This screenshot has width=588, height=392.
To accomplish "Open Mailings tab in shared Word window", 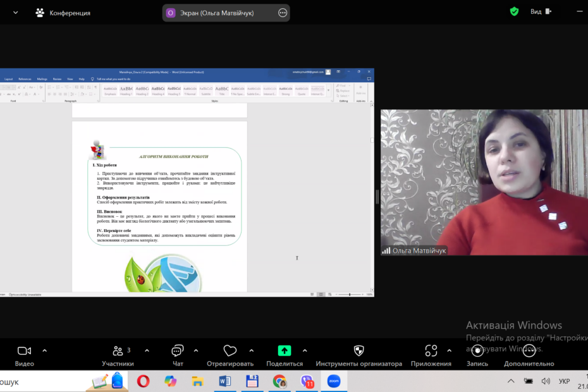I will pos(42,79).
